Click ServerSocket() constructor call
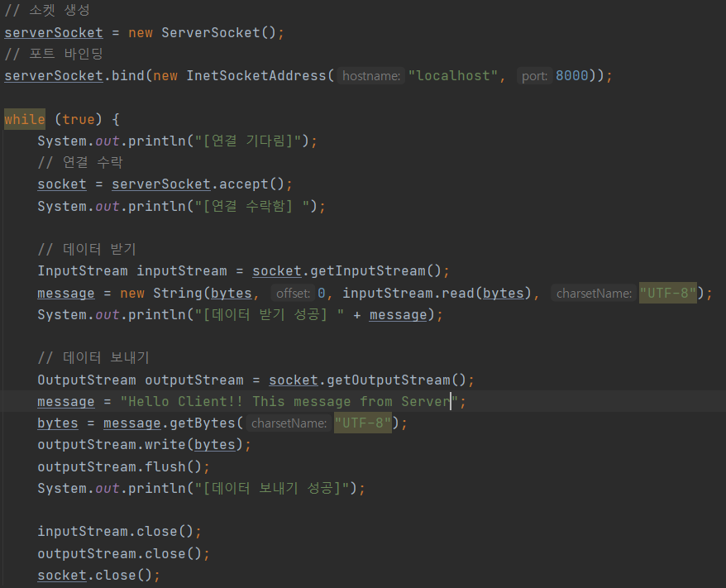Image resolution: width=726 pixels, height=588 pixels. click(x=218, y=33)
